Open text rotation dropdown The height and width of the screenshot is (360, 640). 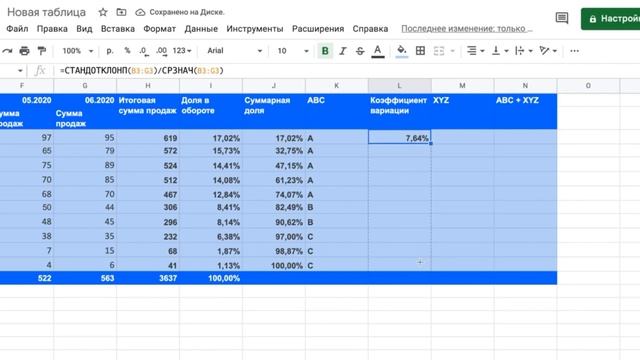(548, 51)
